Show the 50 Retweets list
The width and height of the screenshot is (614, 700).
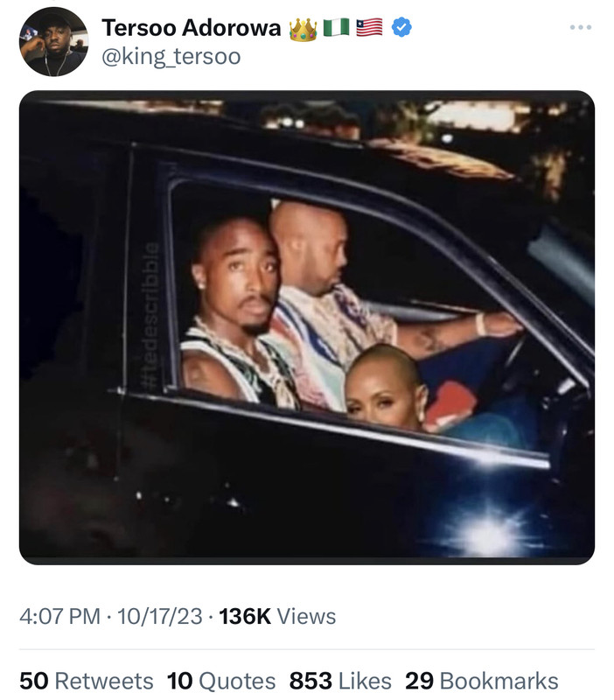point(86,681)
